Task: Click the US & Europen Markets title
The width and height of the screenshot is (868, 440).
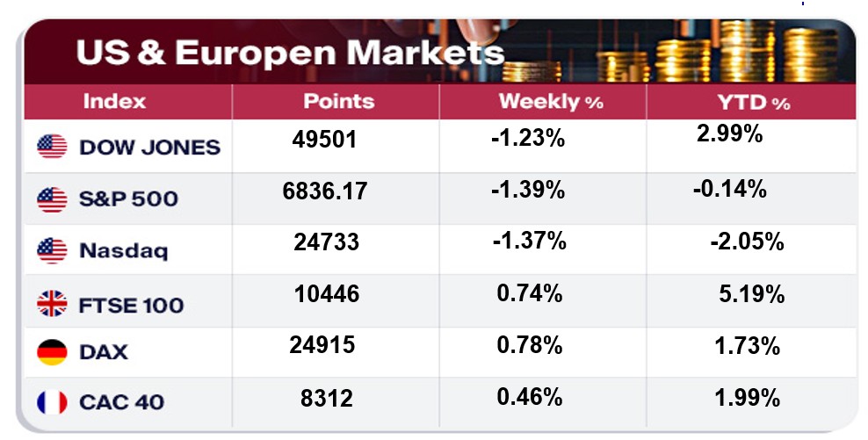Action: point(290,53)
